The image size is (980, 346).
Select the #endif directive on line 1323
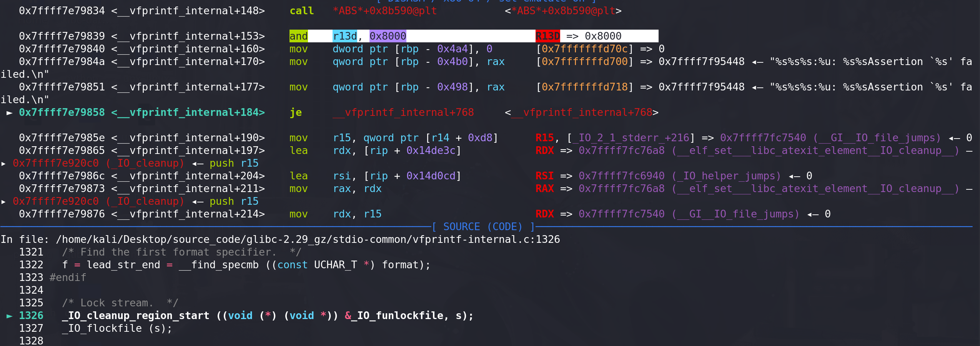click(x=68, y=277)
